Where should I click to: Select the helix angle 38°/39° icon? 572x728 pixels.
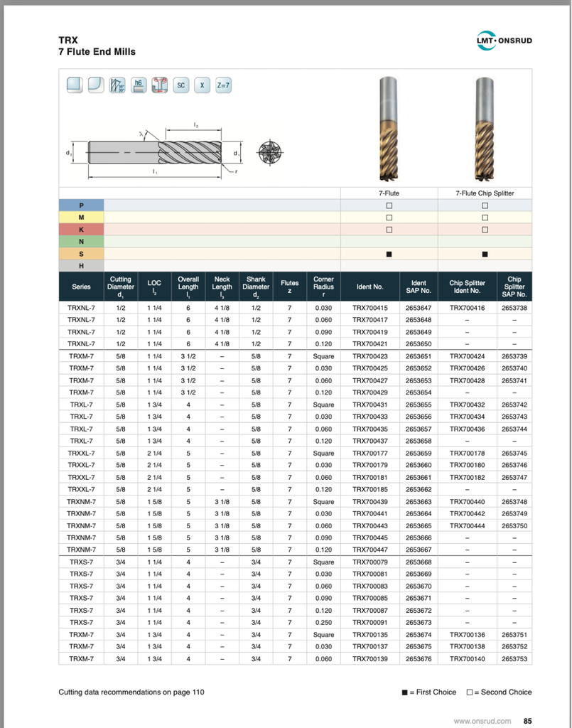coord(117,85)
